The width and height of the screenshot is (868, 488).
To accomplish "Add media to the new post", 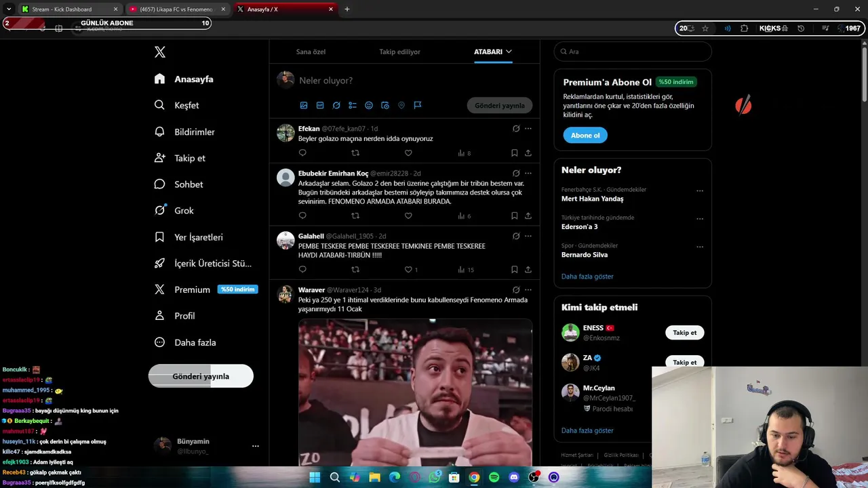I will [x=304, y=105].
